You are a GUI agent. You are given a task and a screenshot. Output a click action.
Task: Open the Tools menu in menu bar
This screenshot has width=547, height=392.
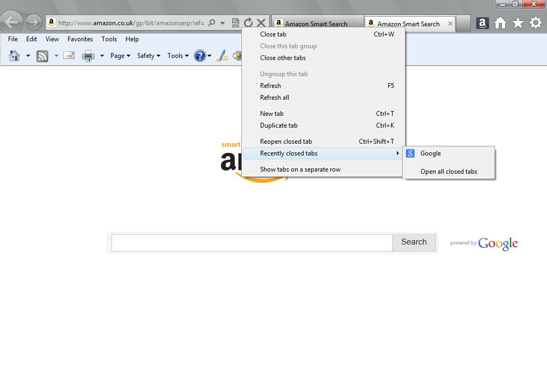[109, 39]
